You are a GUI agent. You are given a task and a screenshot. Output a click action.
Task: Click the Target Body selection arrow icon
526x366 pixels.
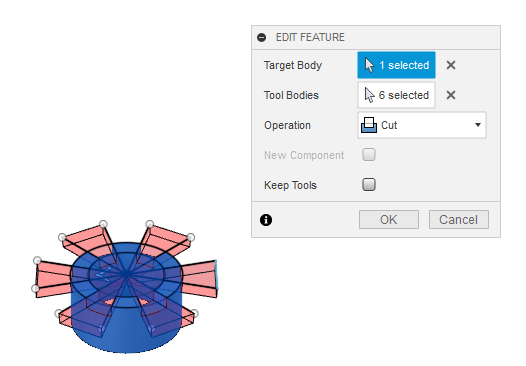(369, 65)
